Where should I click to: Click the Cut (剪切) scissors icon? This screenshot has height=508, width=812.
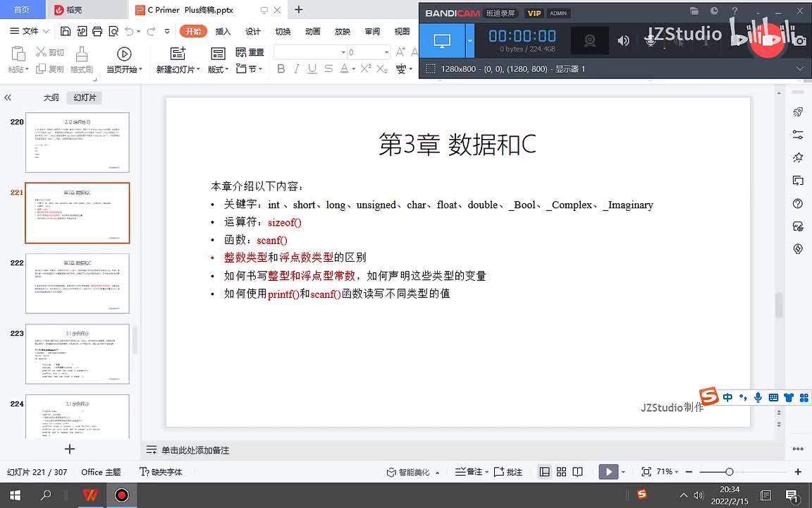[42, 52]
